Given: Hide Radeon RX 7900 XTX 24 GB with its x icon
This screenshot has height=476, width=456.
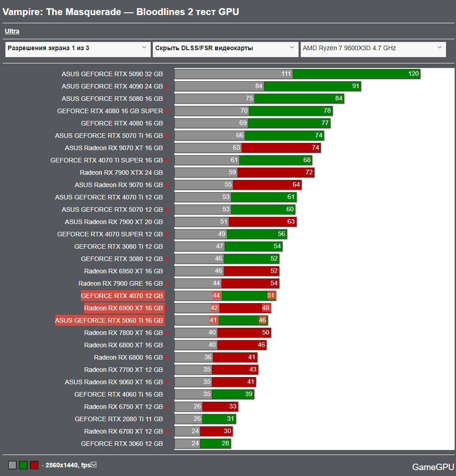Looking at the screenshot, I should click(x=167, y=173).
